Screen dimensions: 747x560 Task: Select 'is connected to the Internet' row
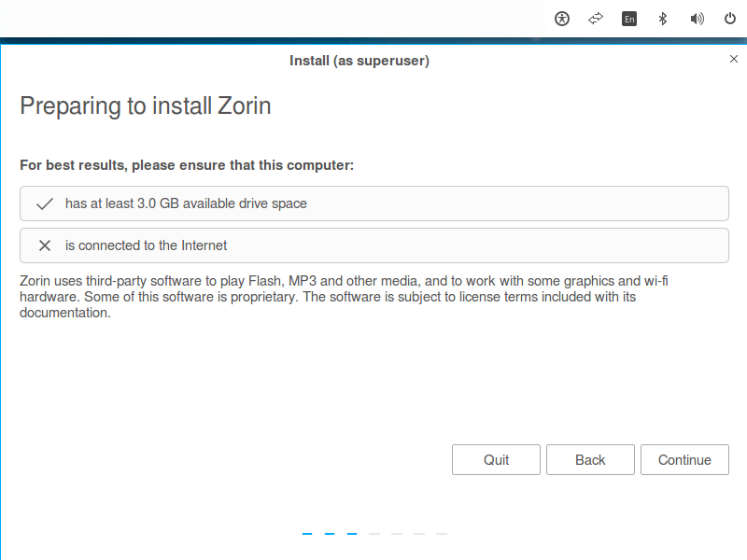pyautogui.click(x=374, y=245)
